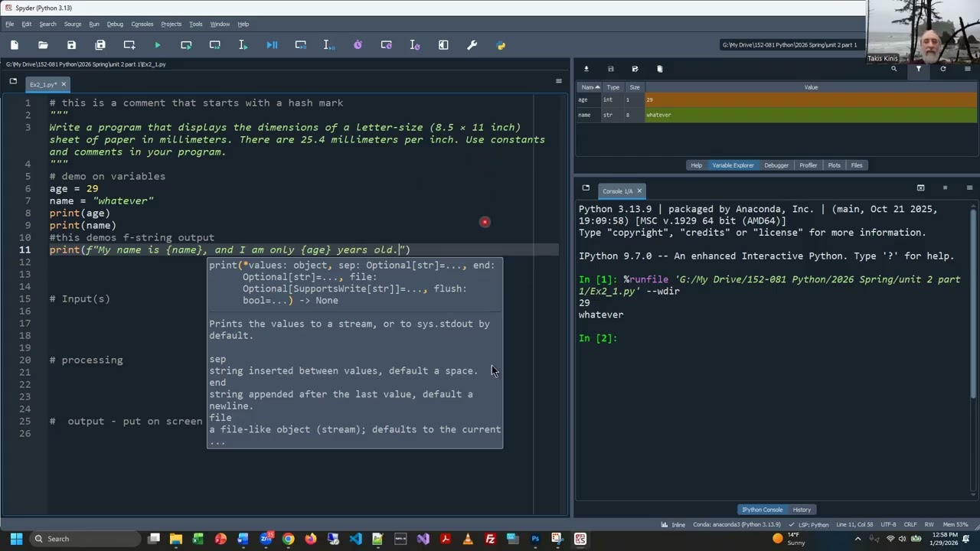
Task: Save the current file
Action: [71, 45]
